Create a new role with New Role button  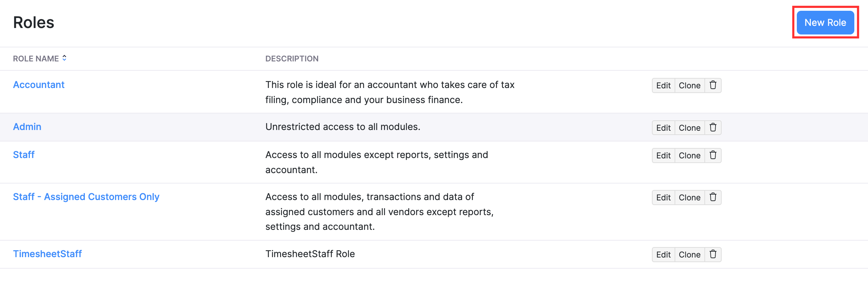tap(825, 23)
